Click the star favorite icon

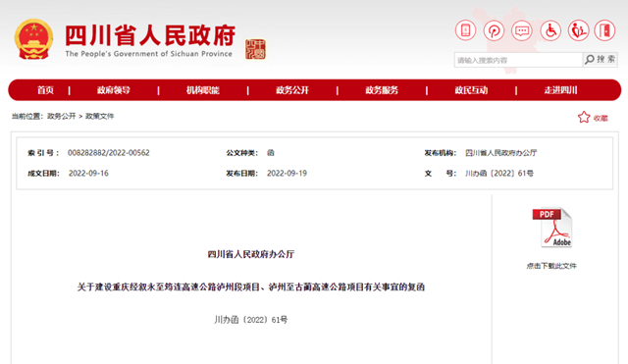pos(584,118)
